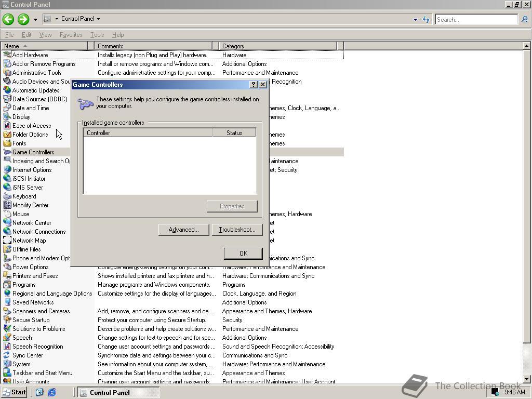Open the Edit menu

tap(26, 35)
